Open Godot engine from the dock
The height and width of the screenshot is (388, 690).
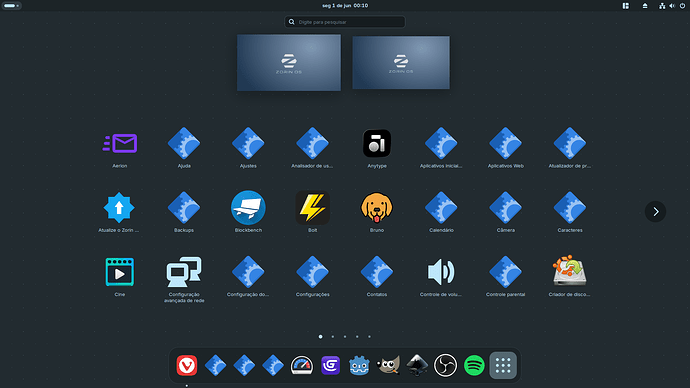click(x=359, y=365)
